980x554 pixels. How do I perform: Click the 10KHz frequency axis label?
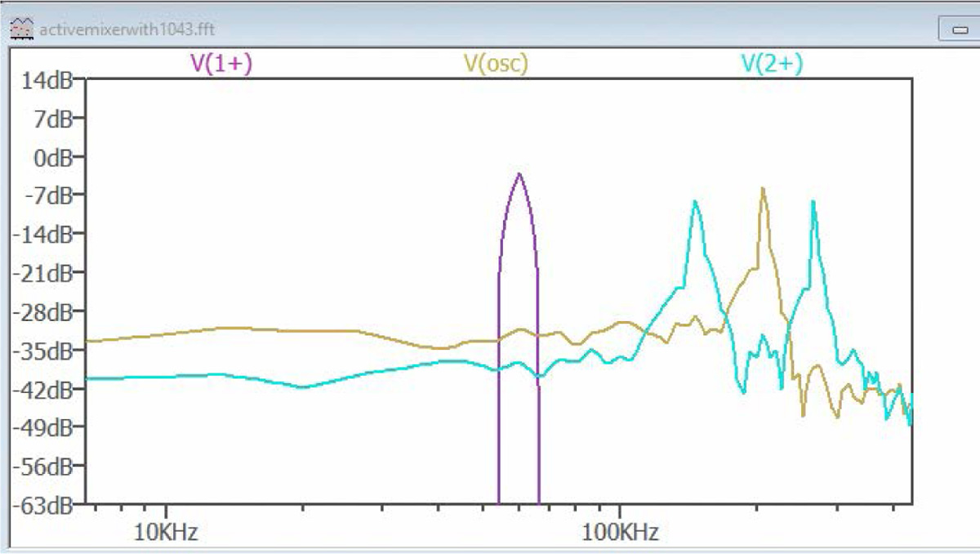[166, 534]
